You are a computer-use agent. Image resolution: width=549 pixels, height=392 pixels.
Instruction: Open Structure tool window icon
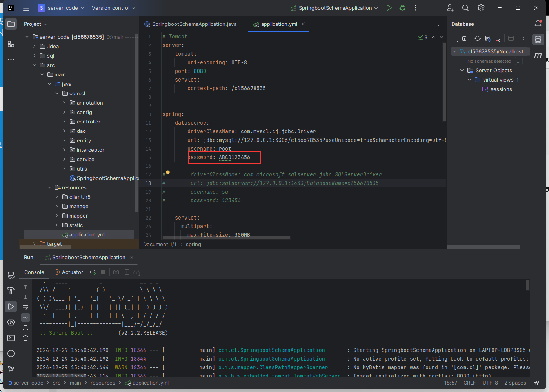[x=11, y=44]
